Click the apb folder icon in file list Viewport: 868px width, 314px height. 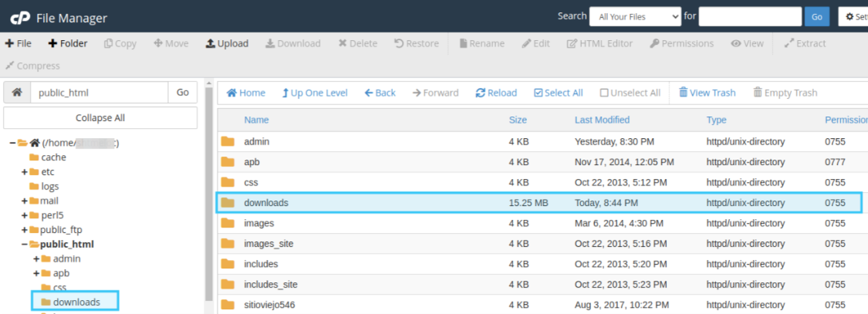pos(228,162)
